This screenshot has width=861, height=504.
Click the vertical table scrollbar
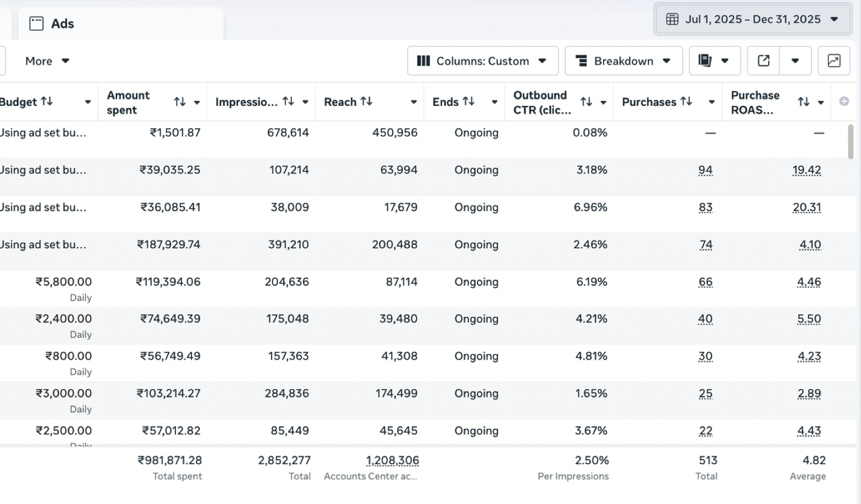point(851,142)
